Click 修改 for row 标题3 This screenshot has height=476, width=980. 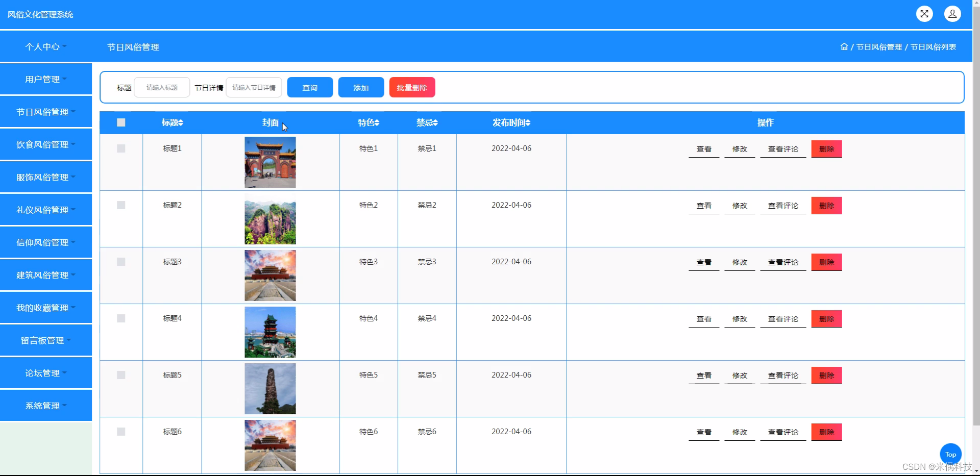tap(740, 262)
